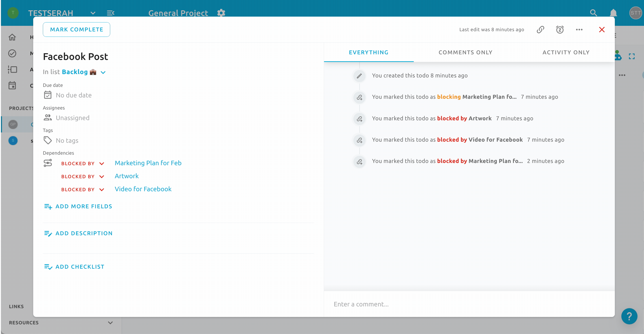Viewport: 644px width, 334px height.
Task: Open the three-dot more options menu
Action: [579, 29]
